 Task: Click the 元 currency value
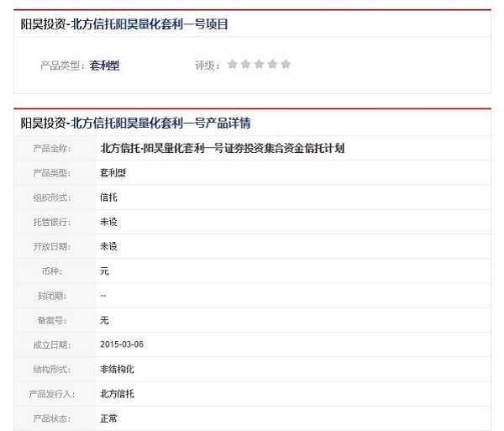tap(104, 271)
